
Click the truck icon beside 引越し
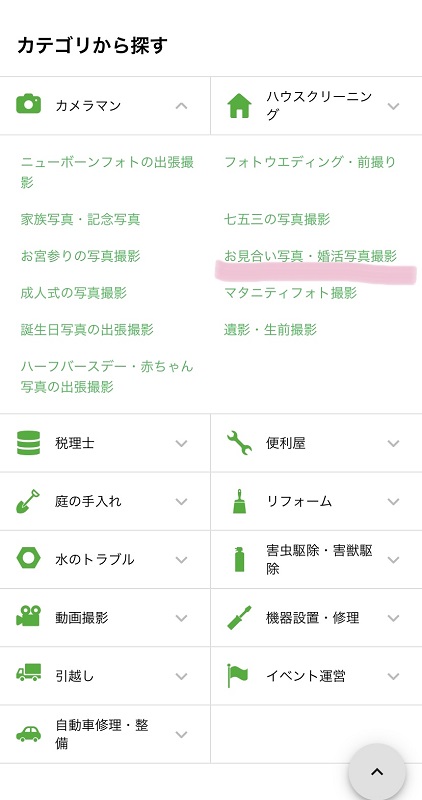[x=28, y=672]
